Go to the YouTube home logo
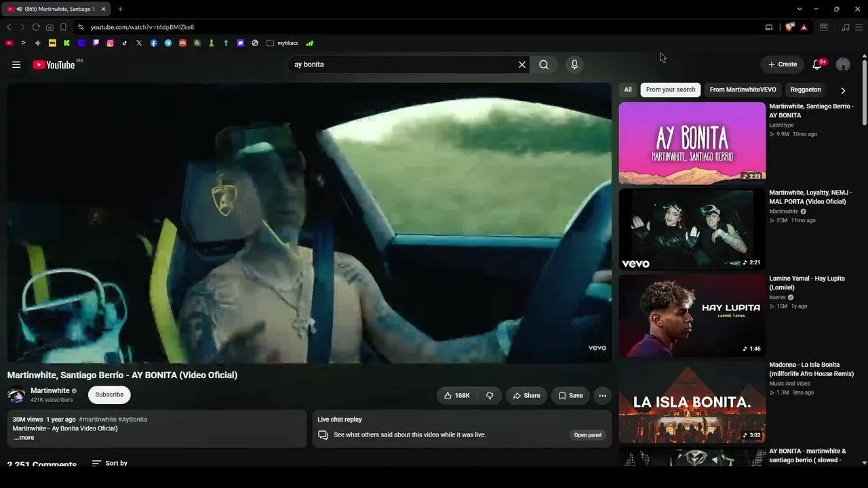868x488 pixels. [54, 64]
